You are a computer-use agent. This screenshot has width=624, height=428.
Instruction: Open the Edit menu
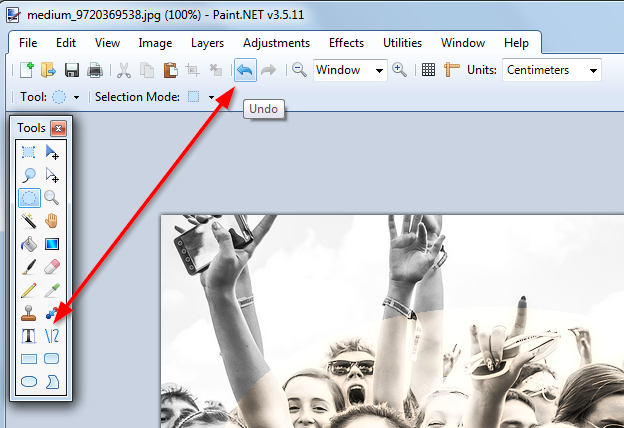(x=66, y=43)
